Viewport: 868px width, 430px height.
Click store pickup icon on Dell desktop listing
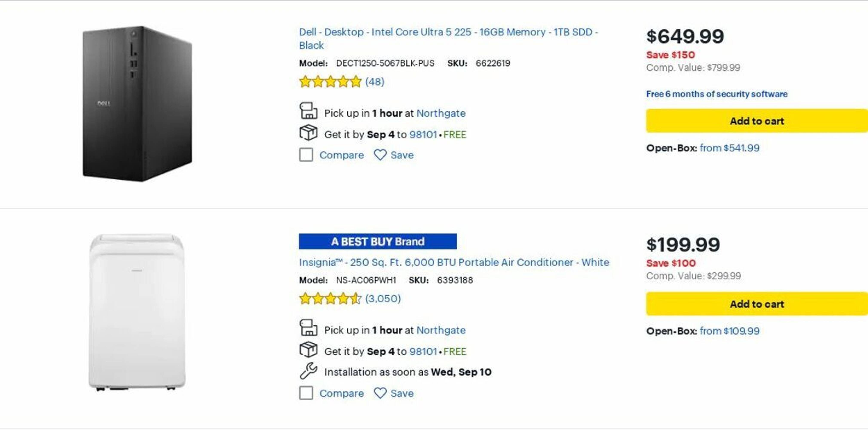coord(308,111)
